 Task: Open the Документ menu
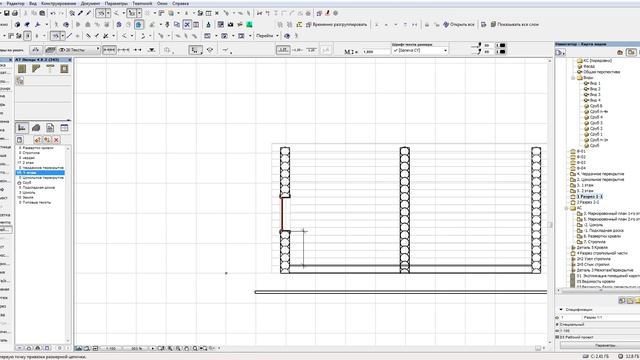point(90,3)
